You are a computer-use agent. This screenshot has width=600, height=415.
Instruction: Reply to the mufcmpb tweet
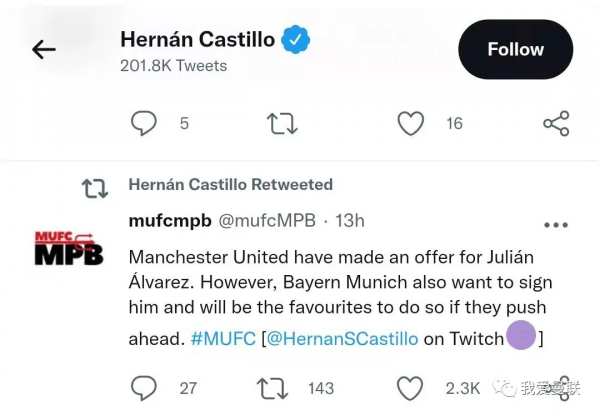click(144, 387)
